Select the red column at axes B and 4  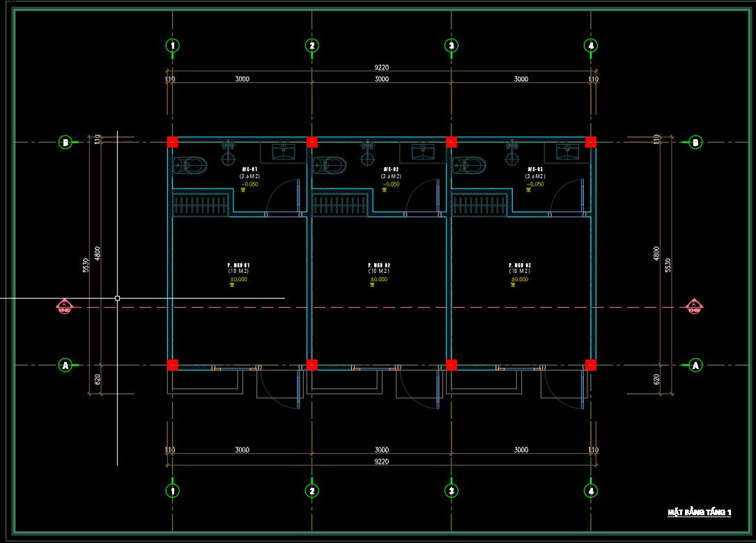[x=591, y=142]
